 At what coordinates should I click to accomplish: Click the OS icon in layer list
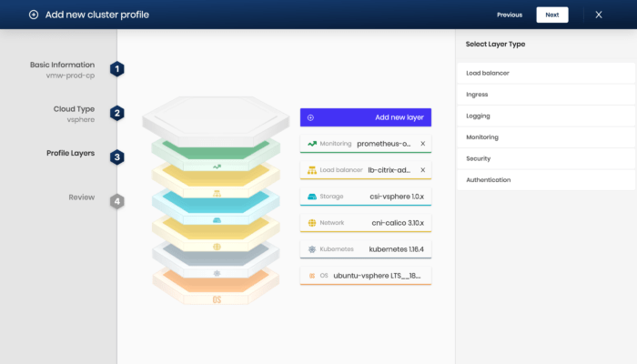(x=312, y=276)
